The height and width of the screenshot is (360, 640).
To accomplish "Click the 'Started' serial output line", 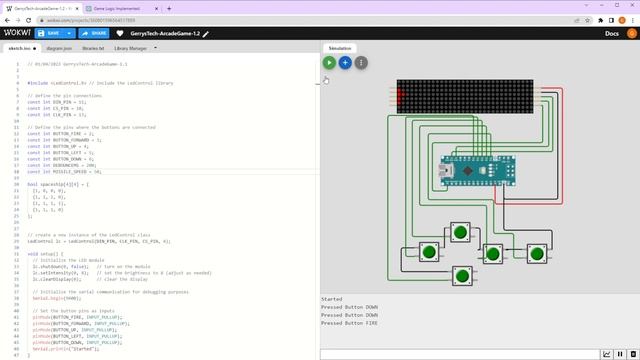I will tap(331, 299).
